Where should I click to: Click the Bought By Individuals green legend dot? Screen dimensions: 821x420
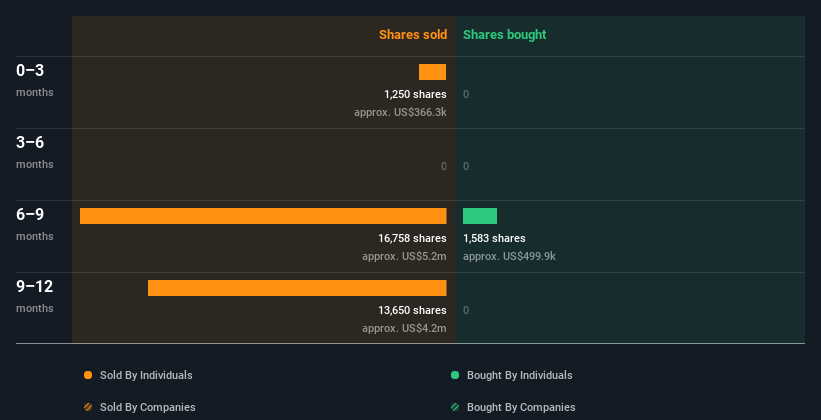[x=455, y=375]
